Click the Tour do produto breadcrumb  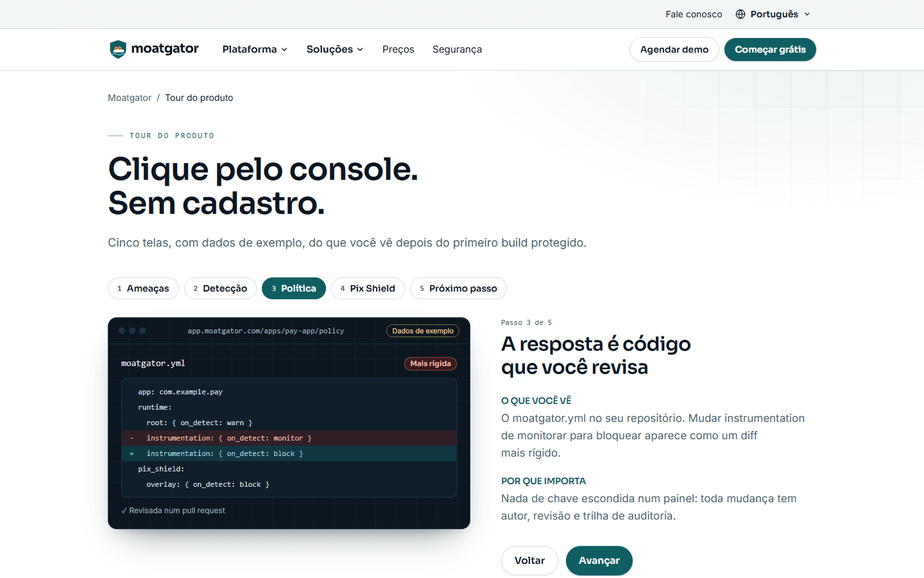click(x=199, y=98)
